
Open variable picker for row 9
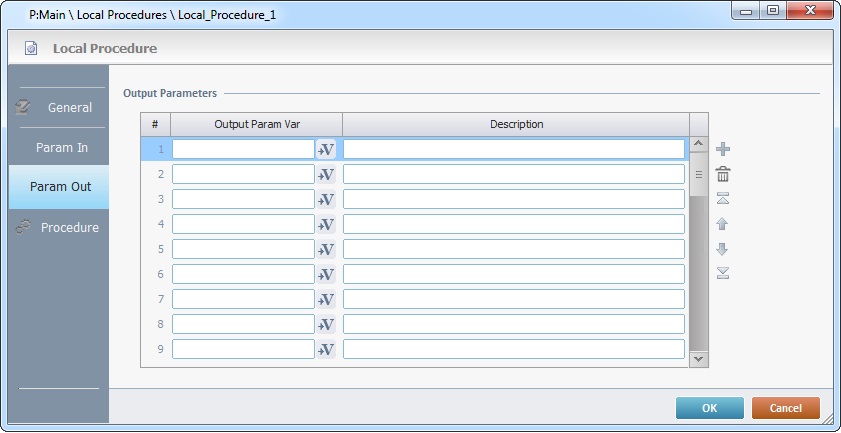[x=326, y=349]
